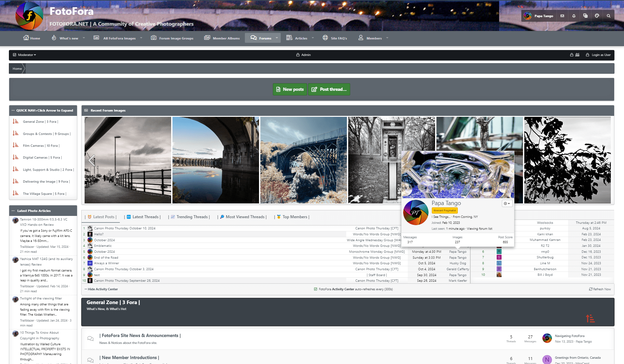624x364 pixels.
Task: Click the Yashica MAT article author avatar
Action: point(15,260)
